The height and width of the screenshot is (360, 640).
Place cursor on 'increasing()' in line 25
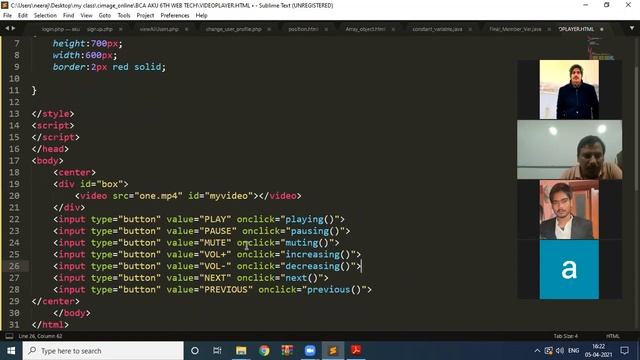tap(318, 255)
